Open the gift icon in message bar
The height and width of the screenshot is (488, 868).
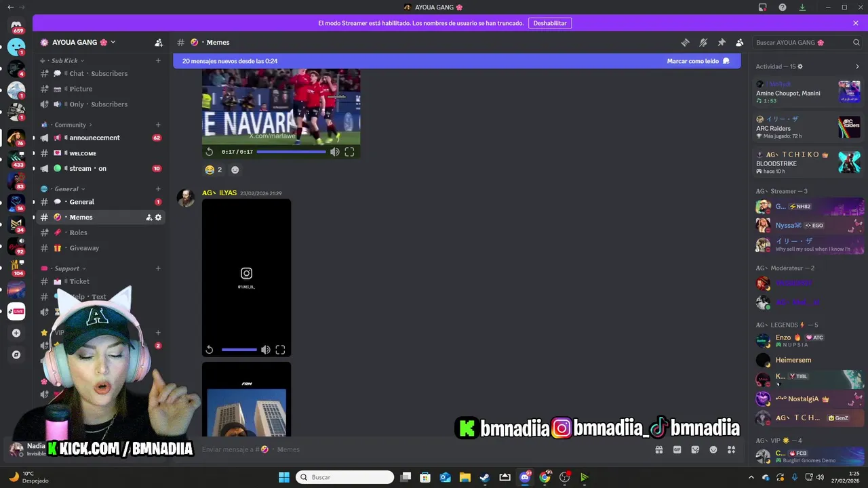click(x=658, y=449)
